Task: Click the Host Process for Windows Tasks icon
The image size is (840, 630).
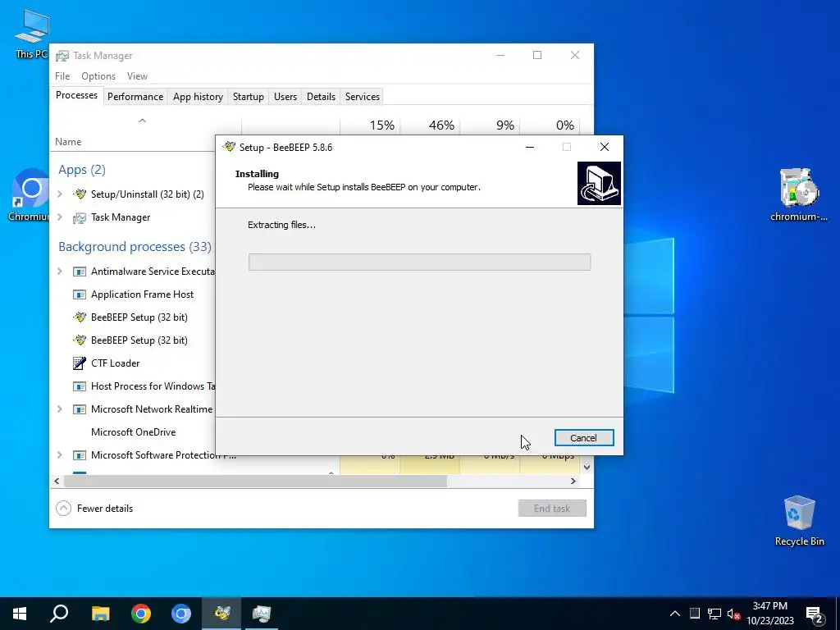Action: click(80, 386)
